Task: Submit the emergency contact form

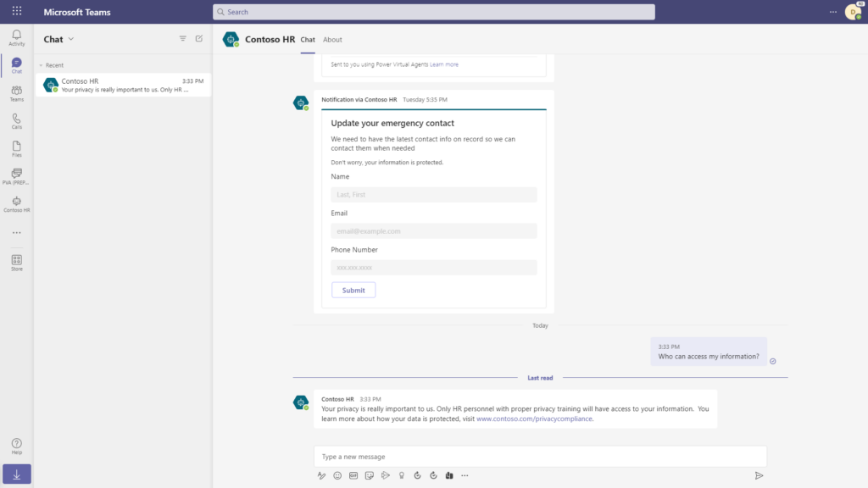Action: 353,290
